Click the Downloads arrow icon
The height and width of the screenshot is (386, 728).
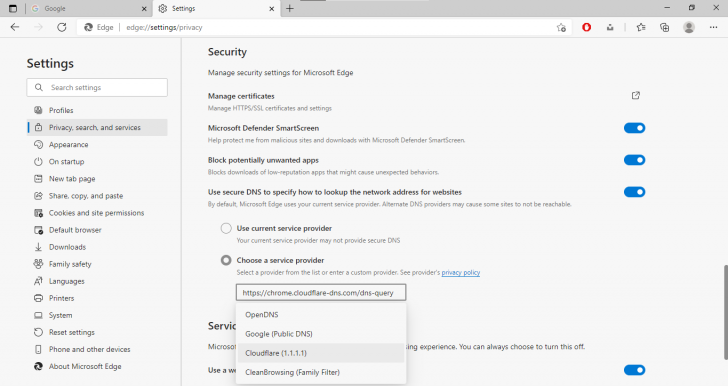click(x=38, y=247)
